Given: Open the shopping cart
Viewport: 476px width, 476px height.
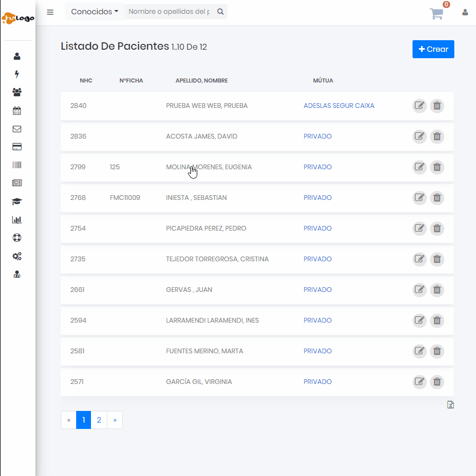Looking at the screenshot, I should [437, 14].
